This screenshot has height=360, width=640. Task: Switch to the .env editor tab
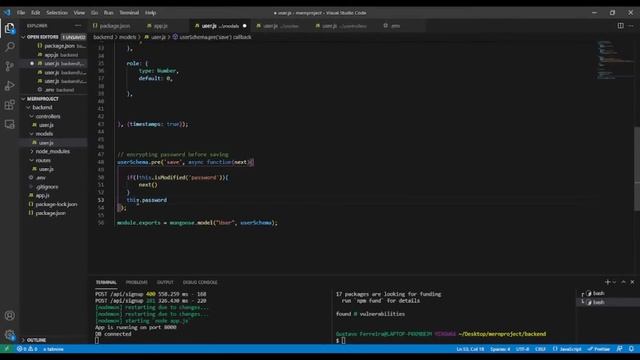pos(395,26)
